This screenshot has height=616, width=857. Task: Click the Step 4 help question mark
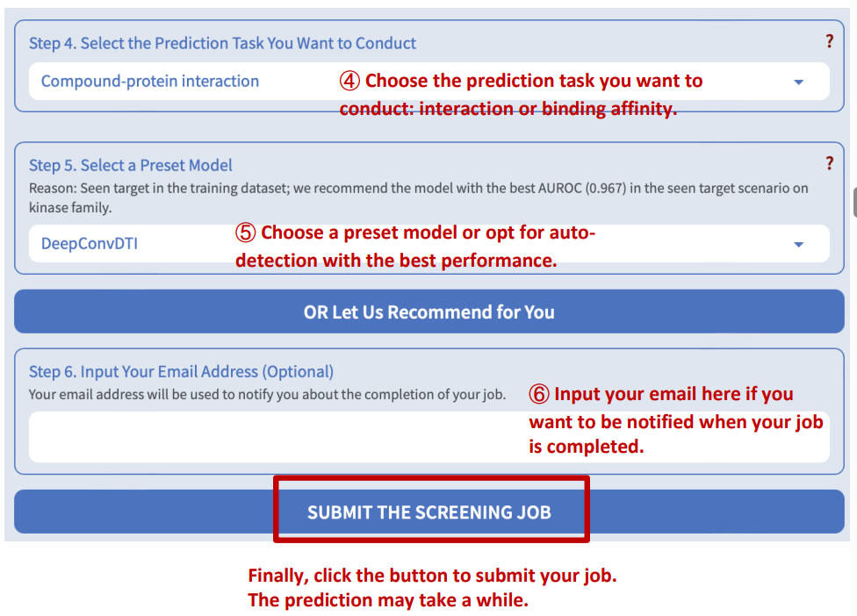click(x=830, y=41)
